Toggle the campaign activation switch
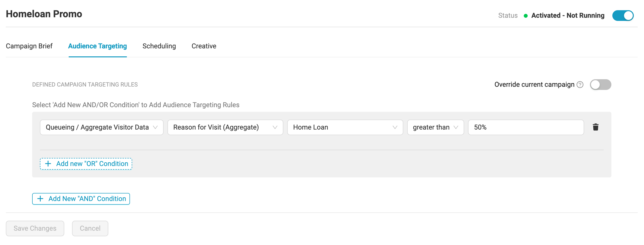The image size is (644, 245). tap(623, 16)
